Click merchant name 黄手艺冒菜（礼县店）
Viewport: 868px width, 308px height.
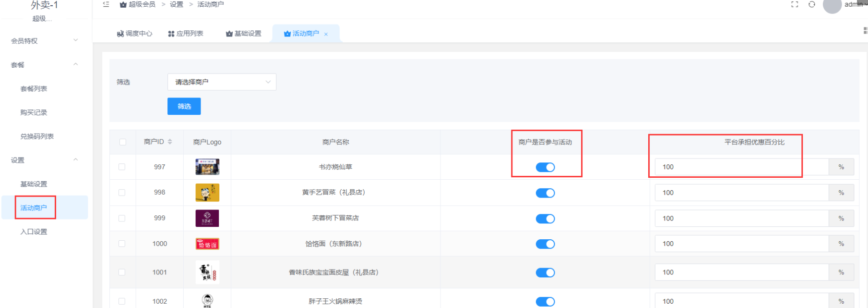(x=335, y=192)
